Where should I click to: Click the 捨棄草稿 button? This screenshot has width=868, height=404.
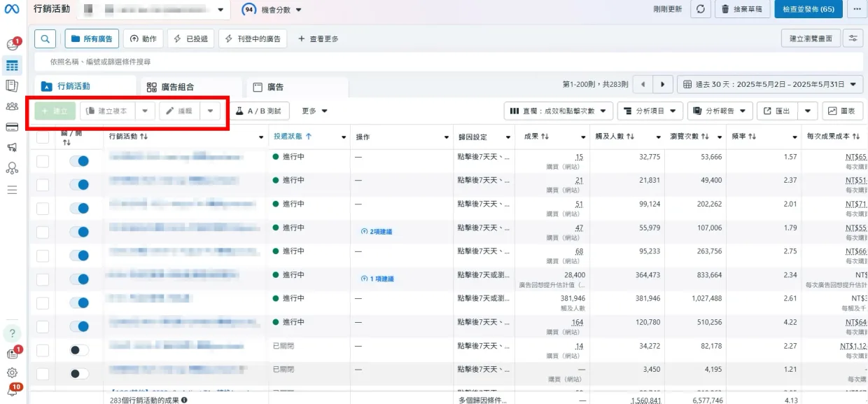[743, 9]
